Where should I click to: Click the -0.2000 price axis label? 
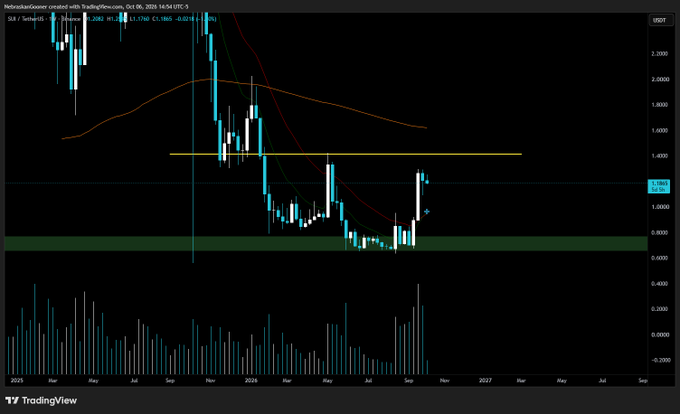(659, 360)
